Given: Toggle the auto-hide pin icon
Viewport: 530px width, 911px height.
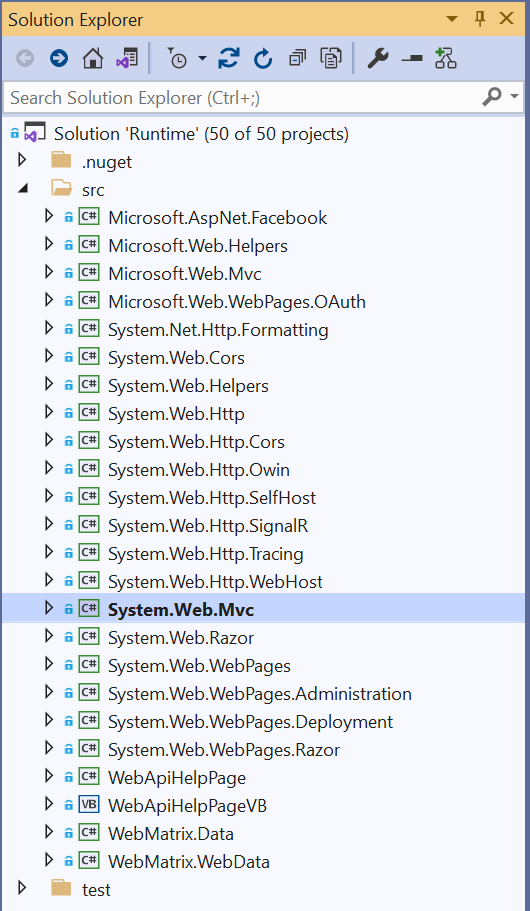Looking at the screenshot, I should pos(480,19).
